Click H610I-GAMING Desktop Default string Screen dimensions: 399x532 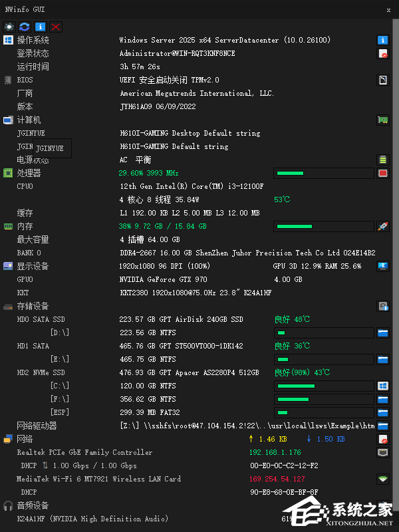pyautogui.click(x=190, y=133)
